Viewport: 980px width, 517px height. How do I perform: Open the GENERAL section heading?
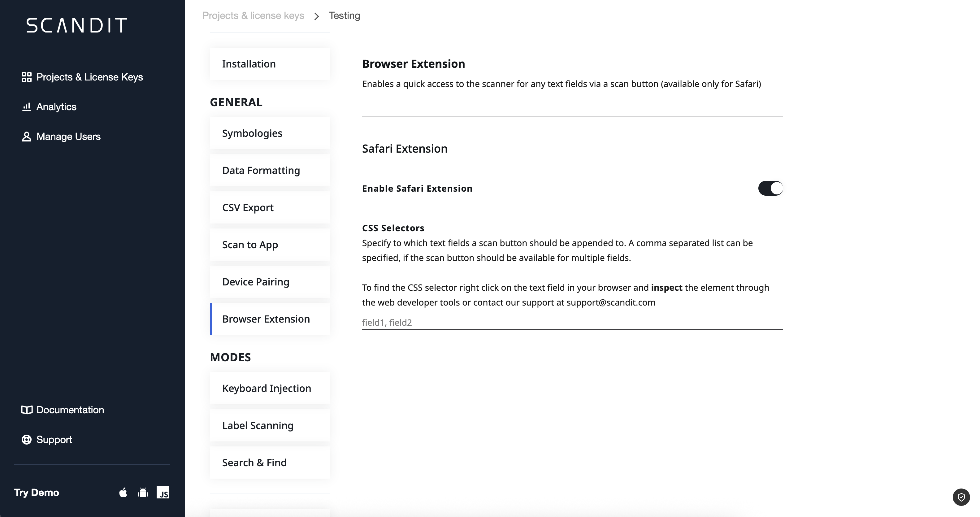click(x=236, y=102)
